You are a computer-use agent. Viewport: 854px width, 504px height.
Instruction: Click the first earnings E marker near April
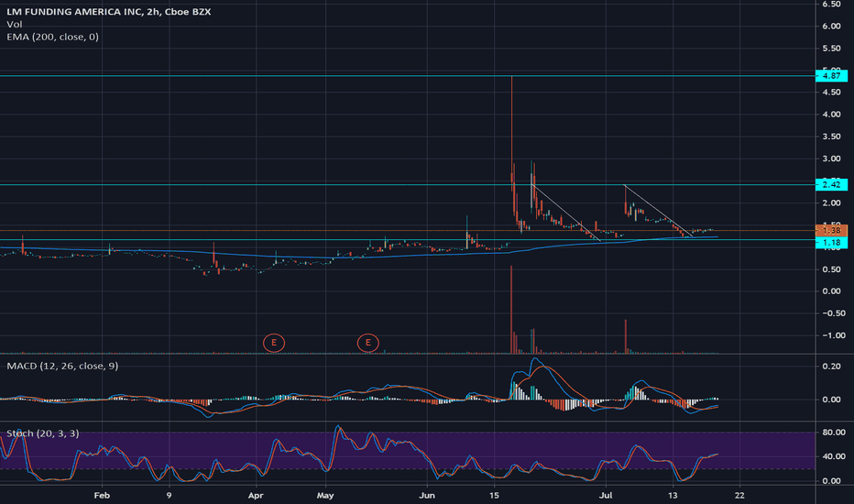point(274,343)
